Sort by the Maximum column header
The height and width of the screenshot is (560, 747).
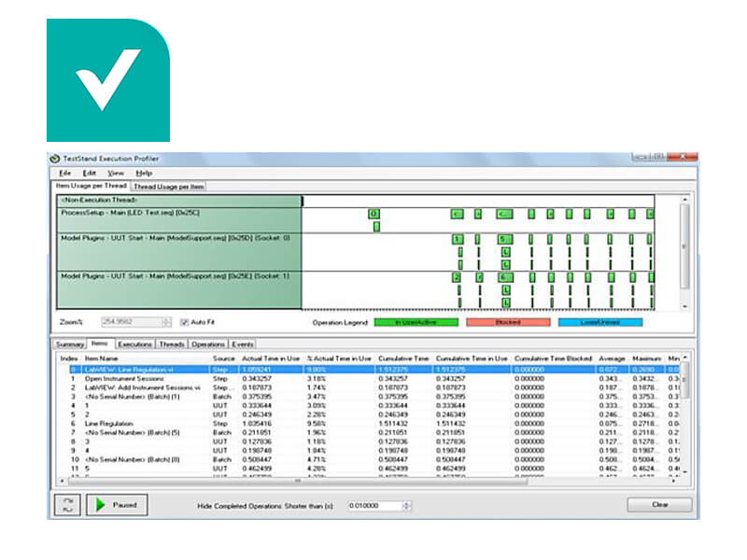click(x=646, y=358)
